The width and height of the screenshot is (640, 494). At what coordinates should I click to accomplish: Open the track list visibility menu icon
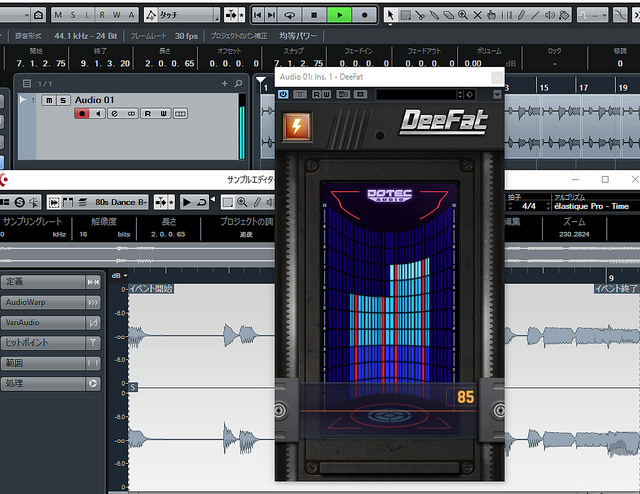(x=27, y=84)
